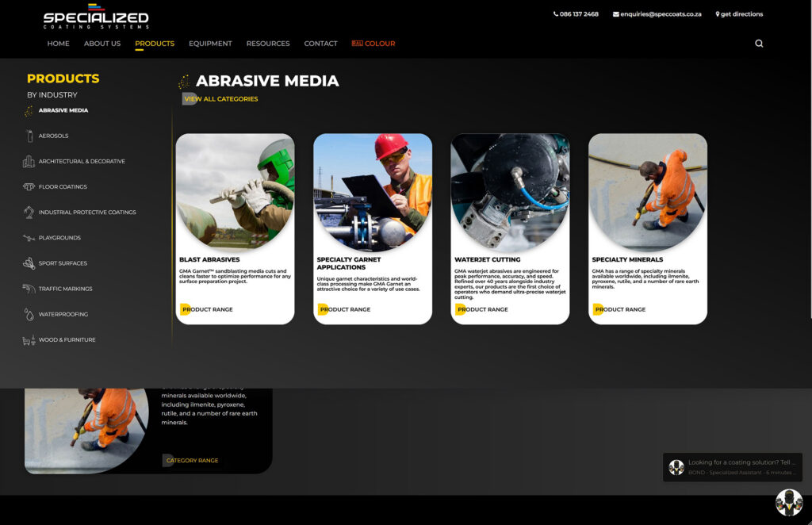Viewport: 812px width, 525px height.
Task: Click the Specialty Garnet Applications title
Action: [x=349, y=263]
